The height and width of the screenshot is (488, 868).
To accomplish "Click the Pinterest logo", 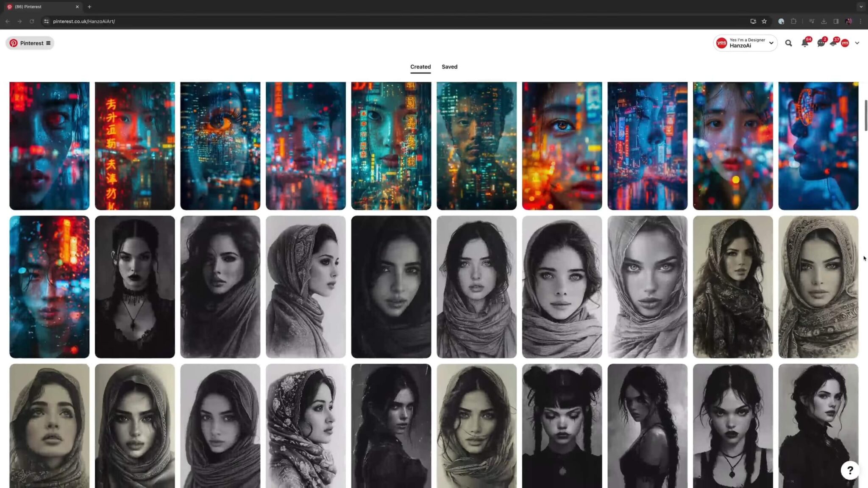I will tap(14, 43).
